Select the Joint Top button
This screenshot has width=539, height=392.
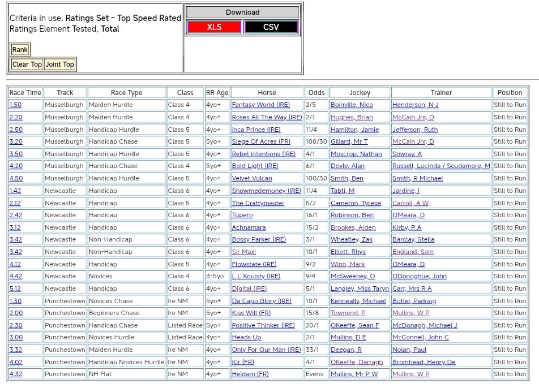click(60, 64)
